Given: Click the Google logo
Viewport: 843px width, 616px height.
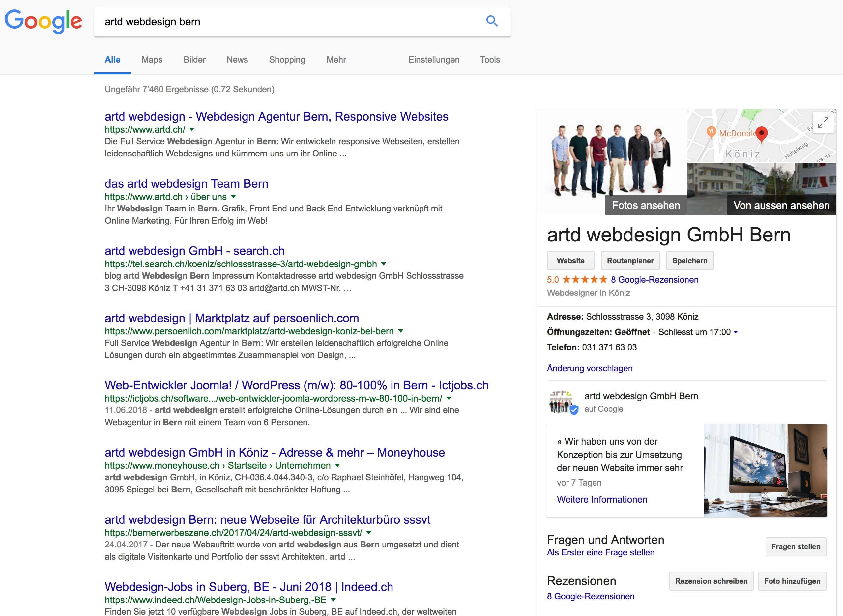Looking at the screenshot, I should (x=43, y=22).
